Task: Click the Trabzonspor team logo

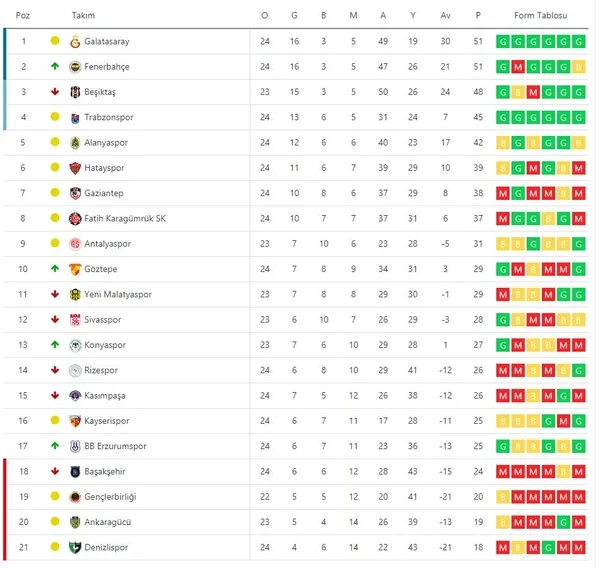Action: (75, 118)
